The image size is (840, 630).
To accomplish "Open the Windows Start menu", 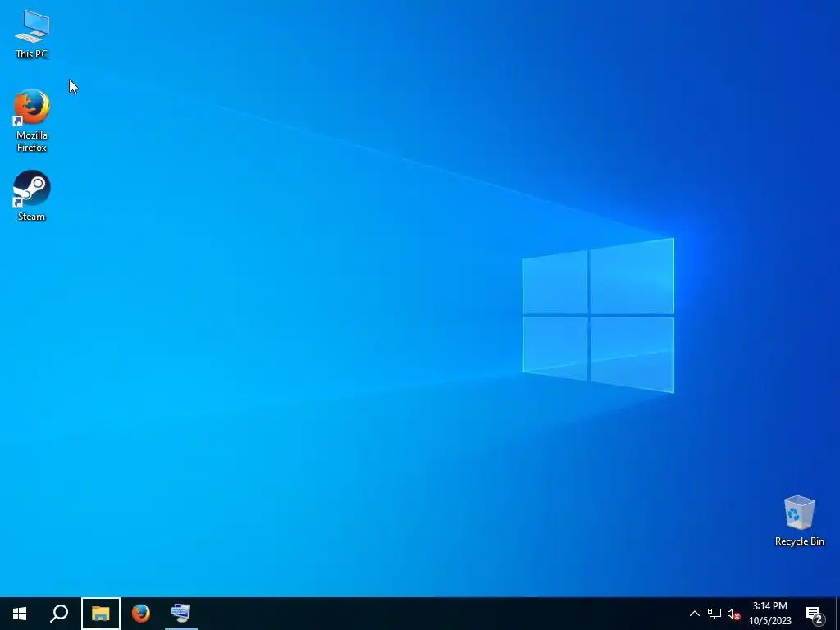I will (x=20, y=614).
